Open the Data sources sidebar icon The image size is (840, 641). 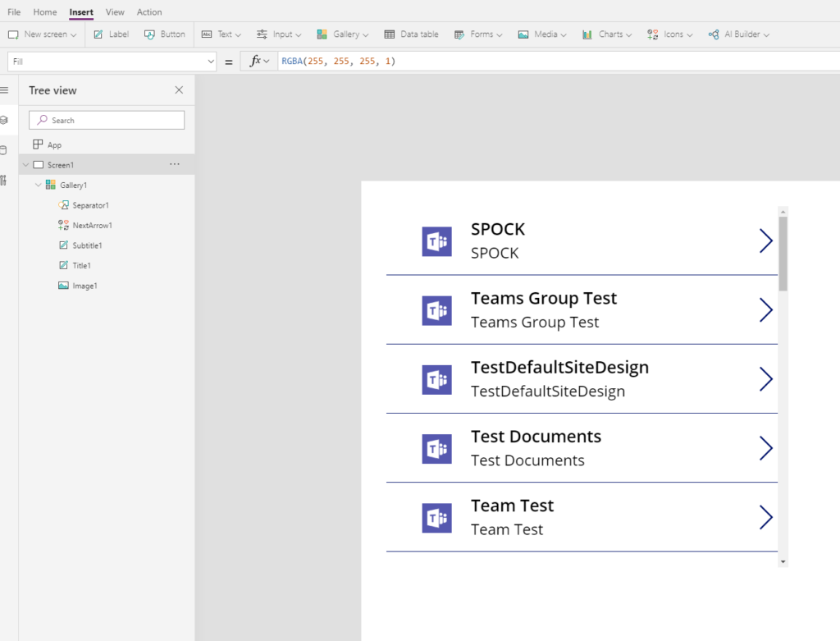pyautogui.click(x=4, y=150)
